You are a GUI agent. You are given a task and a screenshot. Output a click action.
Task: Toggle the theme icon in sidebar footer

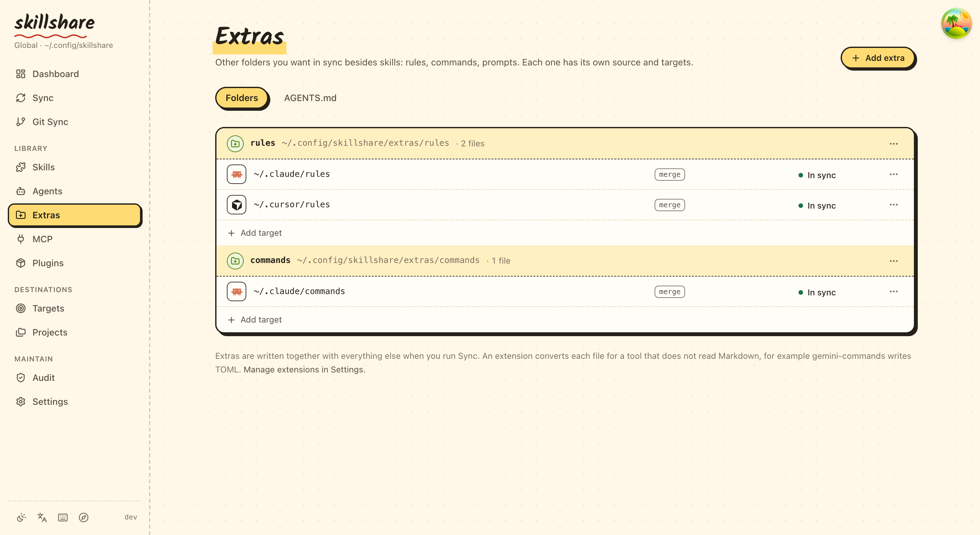pos(21,517)
